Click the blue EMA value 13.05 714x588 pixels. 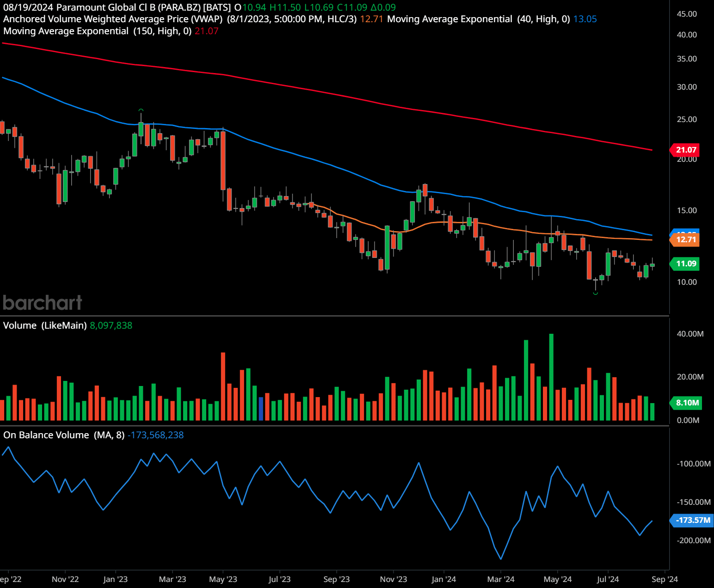pos(585,19)
